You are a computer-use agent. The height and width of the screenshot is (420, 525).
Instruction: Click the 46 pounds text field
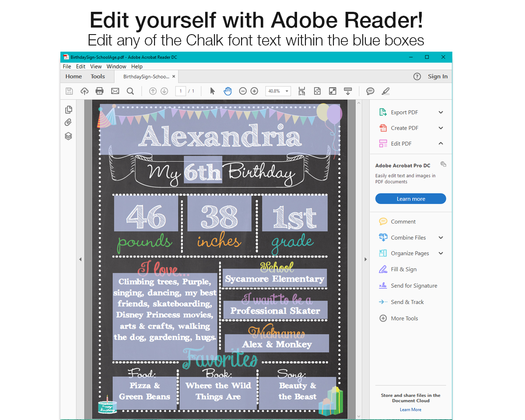pyautogui.click(x=146, y=213)
